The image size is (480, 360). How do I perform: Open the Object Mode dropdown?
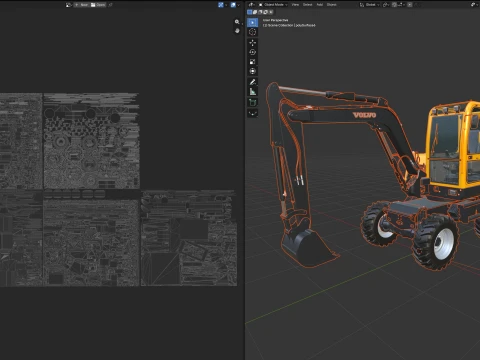273,5
